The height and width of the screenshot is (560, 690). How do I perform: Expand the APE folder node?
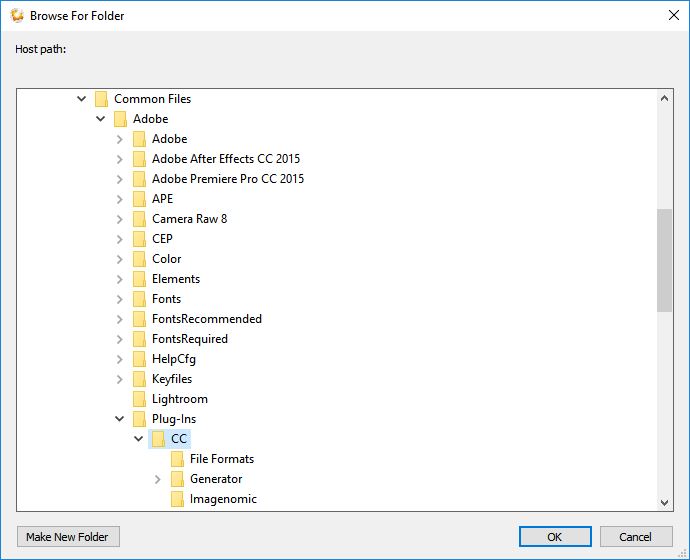(120, 199)
